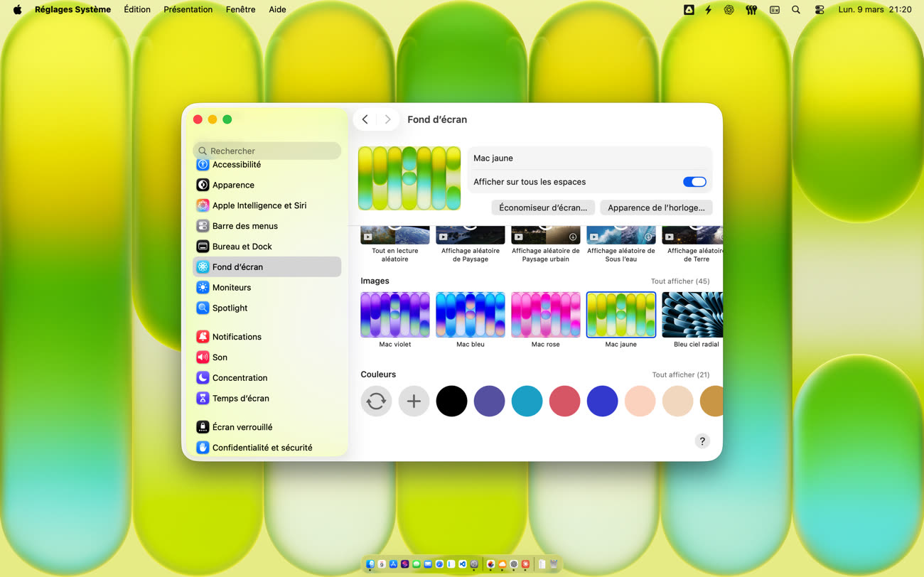This screenshot has width=924, height=577.
Task: Add a custom color with plus button
Action: [414, 401]
